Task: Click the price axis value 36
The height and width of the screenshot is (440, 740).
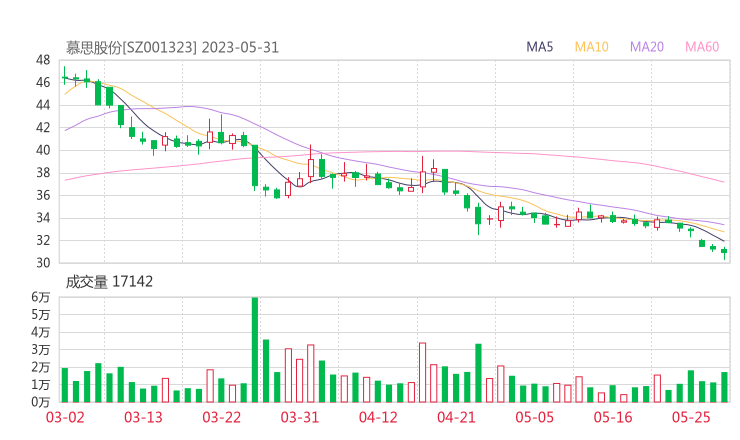Action: pos(43,195)
